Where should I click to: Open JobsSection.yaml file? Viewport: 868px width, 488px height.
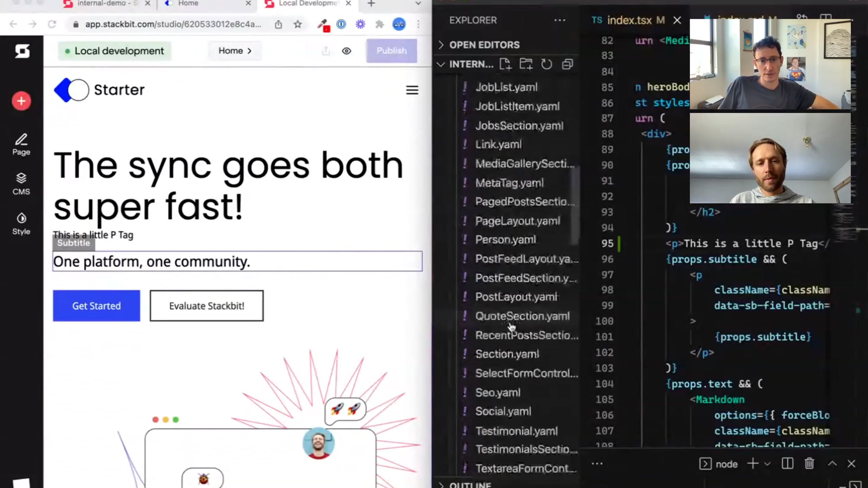point(519,125)
